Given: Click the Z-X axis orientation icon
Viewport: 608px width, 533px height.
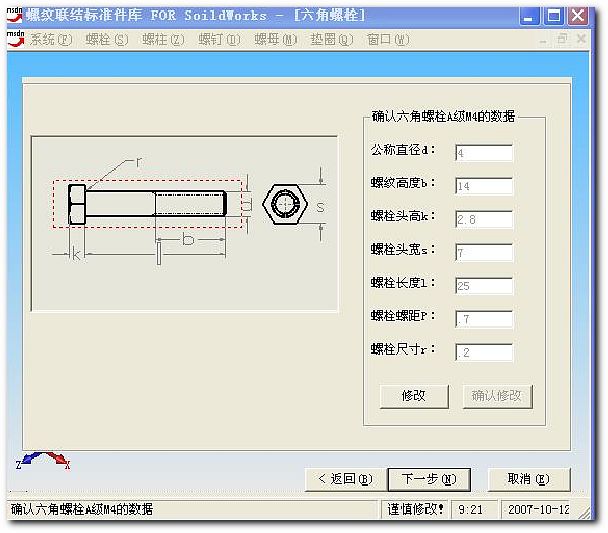Looking at the screenshot, I should (43, 460).
